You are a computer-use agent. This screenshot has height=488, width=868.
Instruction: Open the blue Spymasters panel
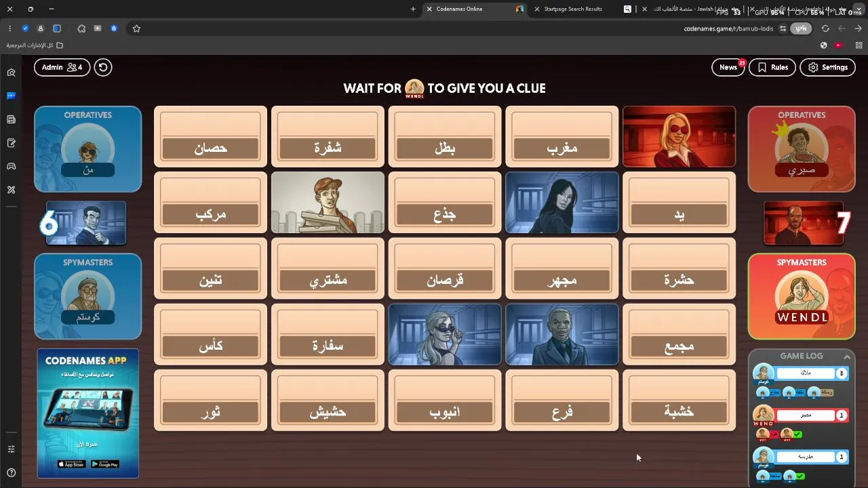[88, 296]
